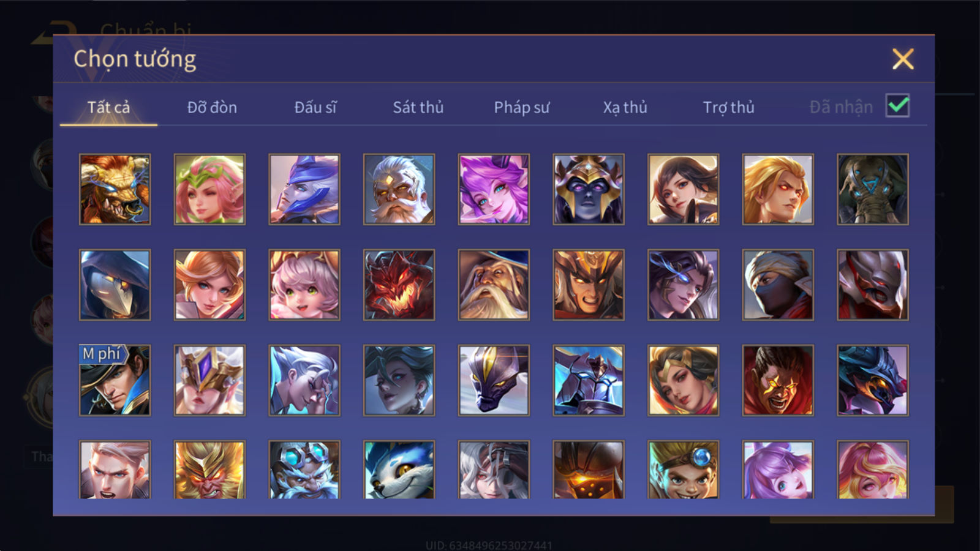Select the red demon face hero
Image resolution: width=980 pixels, height=551 pixels.
[399, 285]
